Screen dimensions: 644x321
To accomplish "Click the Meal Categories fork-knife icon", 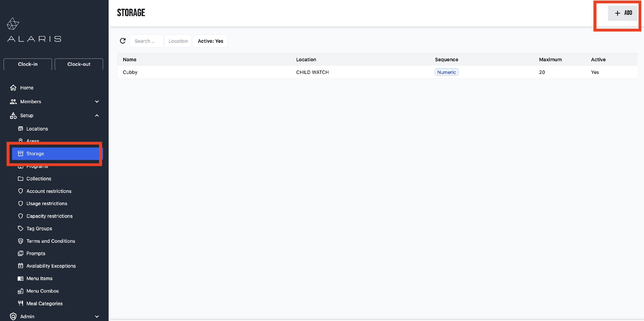I will pyautogui.click(x=20, y=303).
